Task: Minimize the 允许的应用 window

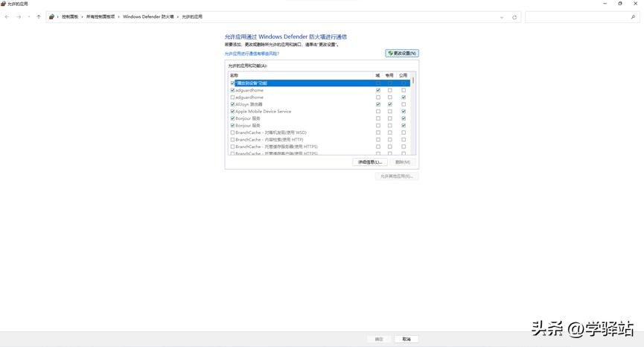Action: coord(605,4)
